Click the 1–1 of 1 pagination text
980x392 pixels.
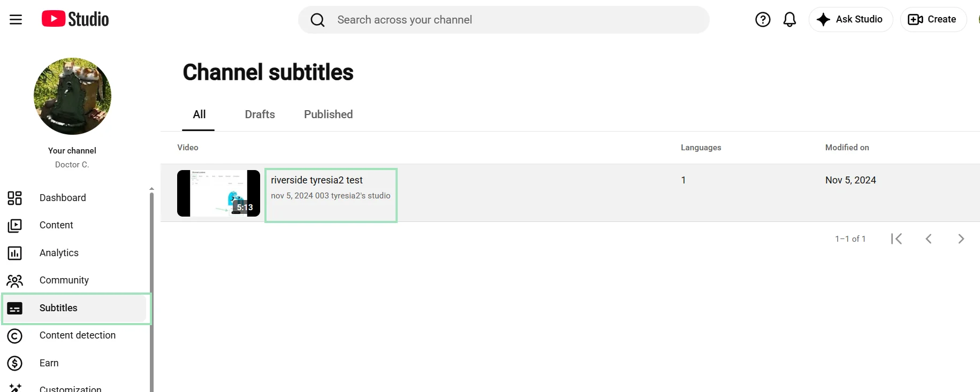850,239
